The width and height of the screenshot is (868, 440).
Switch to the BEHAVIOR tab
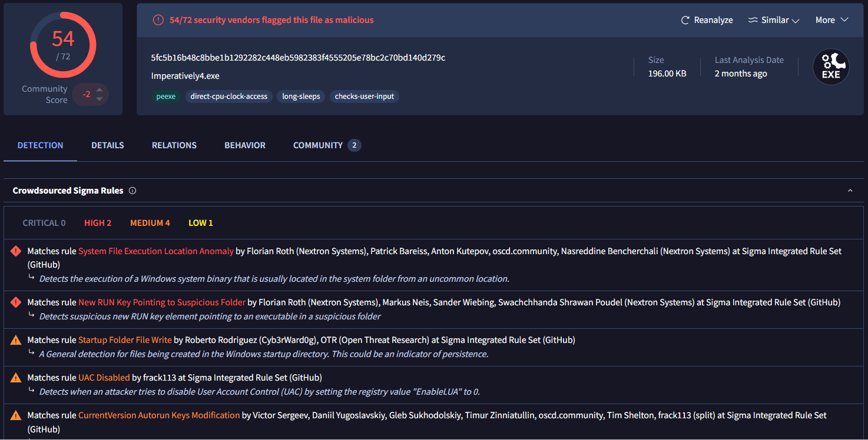pyautogui.click(x=245, y=145)
